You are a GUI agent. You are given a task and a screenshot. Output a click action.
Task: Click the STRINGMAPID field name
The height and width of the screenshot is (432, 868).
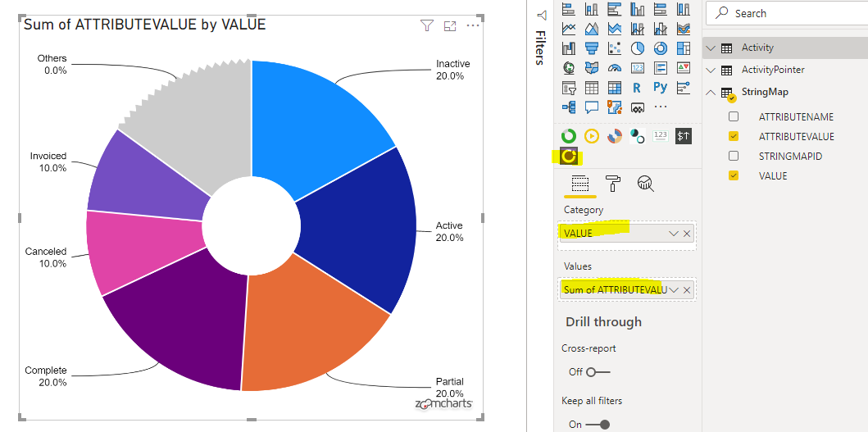790,157
